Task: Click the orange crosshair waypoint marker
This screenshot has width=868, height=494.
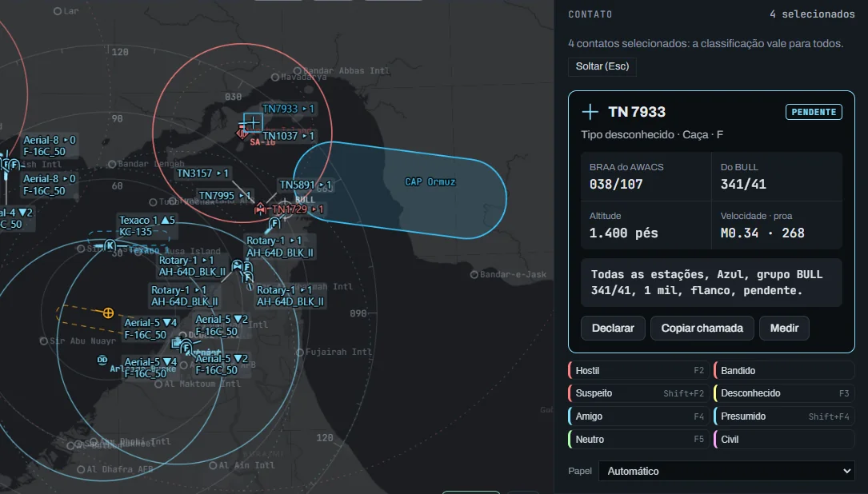Action: point(109,313)
